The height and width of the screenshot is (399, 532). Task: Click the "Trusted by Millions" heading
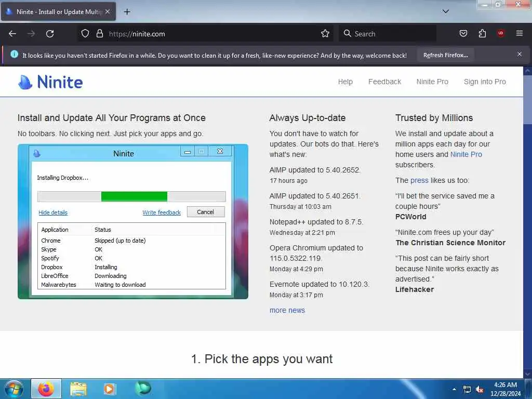[434, 118]
